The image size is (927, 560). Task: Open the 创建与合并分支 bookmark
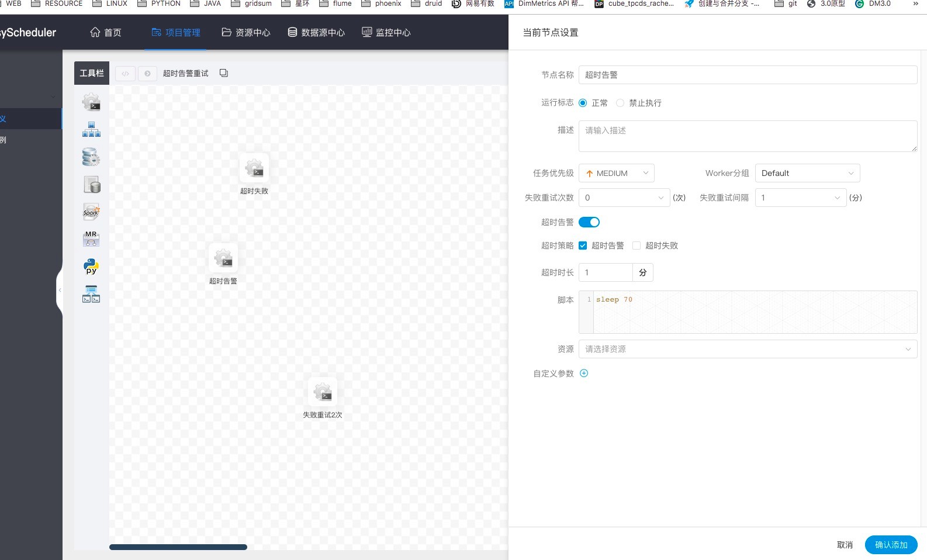tap(722, 4)
